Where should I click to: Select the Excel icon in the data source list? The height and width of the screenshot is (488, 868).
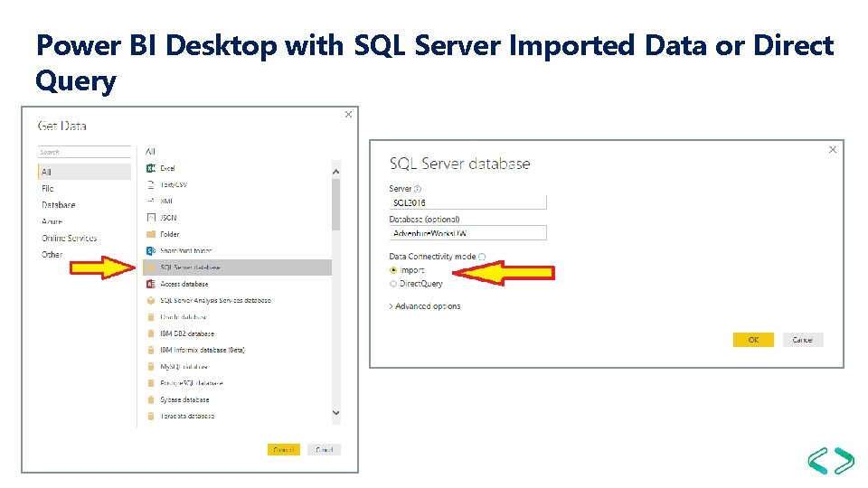(x=151, y=168)
